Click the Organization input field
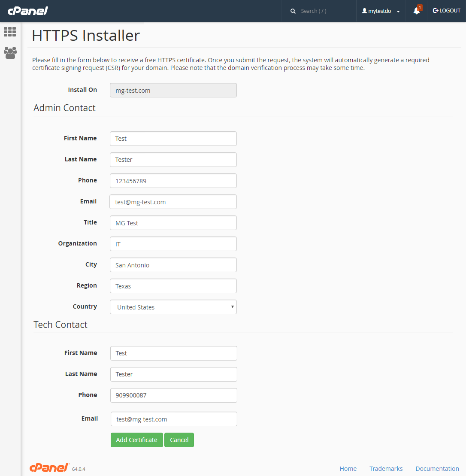This screenshot has height=476, width=466. pos(173,244)
